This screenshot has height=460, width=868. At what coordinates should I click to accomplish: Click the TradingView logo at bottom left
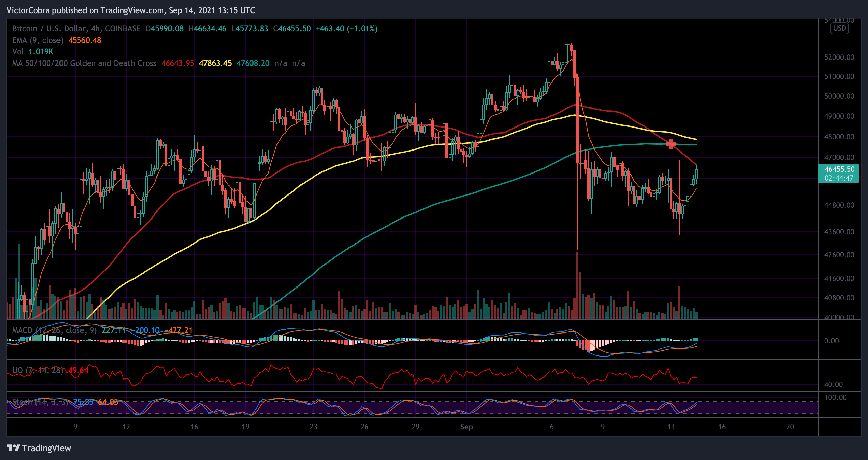coord(39,448)
